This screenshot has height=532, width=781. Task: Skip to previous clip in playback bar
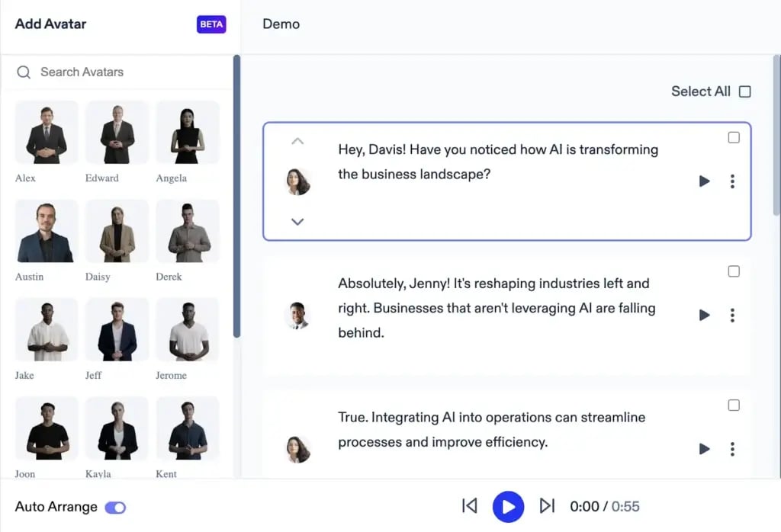click(470, 506)
